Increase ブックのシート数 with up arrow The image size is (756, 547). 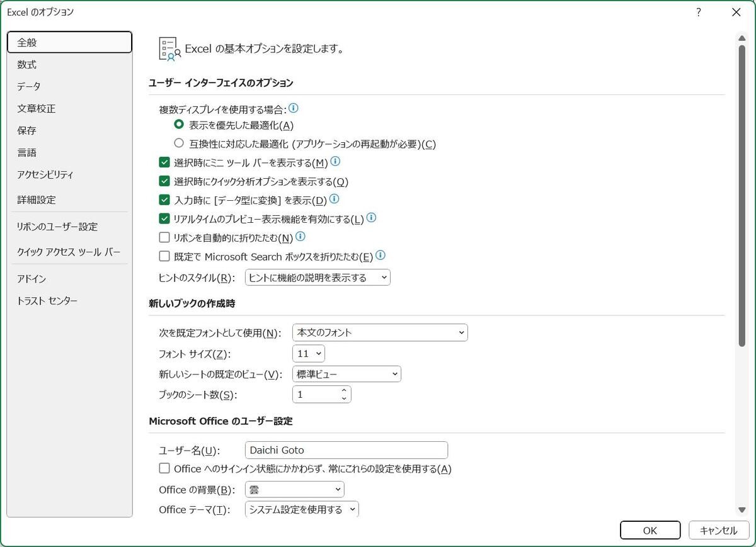tap(344, 390)
